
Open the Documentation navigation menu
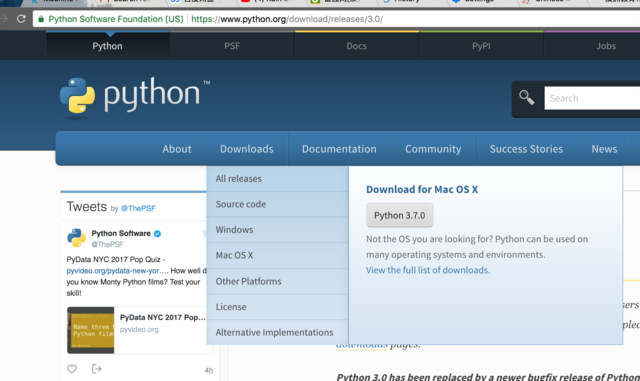tap(339, 149)
